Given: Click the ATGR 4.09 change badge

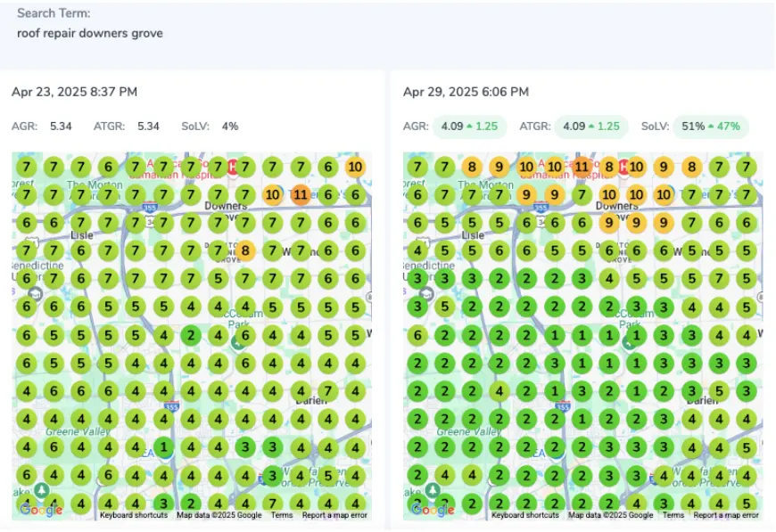Looking at the screenshot, I should 590,127.
